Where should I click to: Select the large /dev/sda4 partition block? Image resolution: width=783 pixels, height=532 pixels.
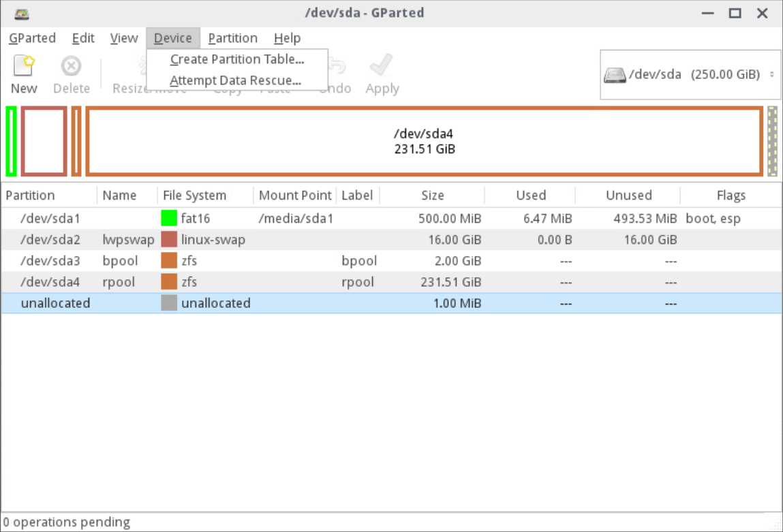424,141
